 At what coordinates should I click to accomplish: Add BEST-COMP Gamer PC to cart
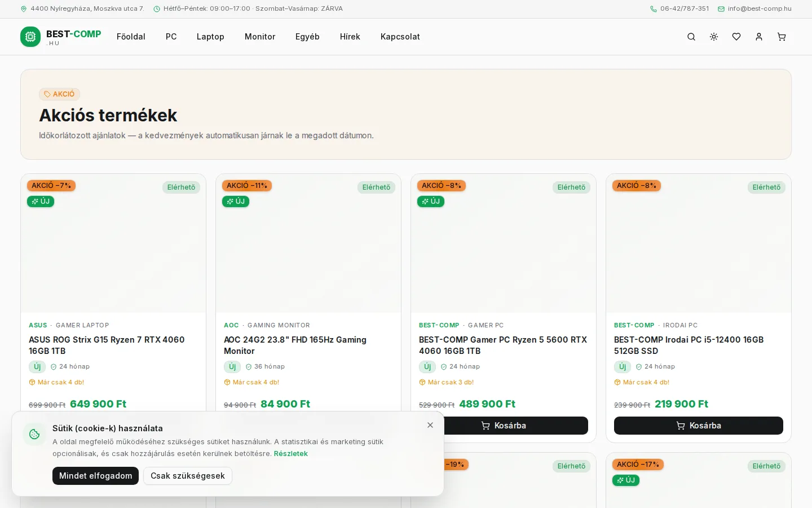tap(504, 426)
